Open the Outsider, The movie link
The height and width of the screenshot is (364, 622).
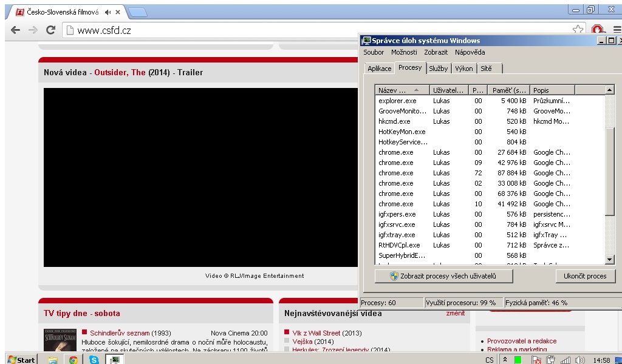click(120, 72)
